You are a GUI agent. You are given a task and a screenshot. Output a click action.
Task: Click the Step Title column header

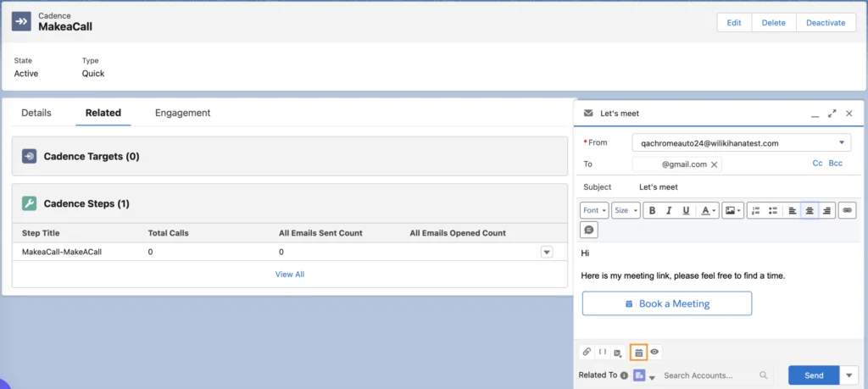click(41, 233)
